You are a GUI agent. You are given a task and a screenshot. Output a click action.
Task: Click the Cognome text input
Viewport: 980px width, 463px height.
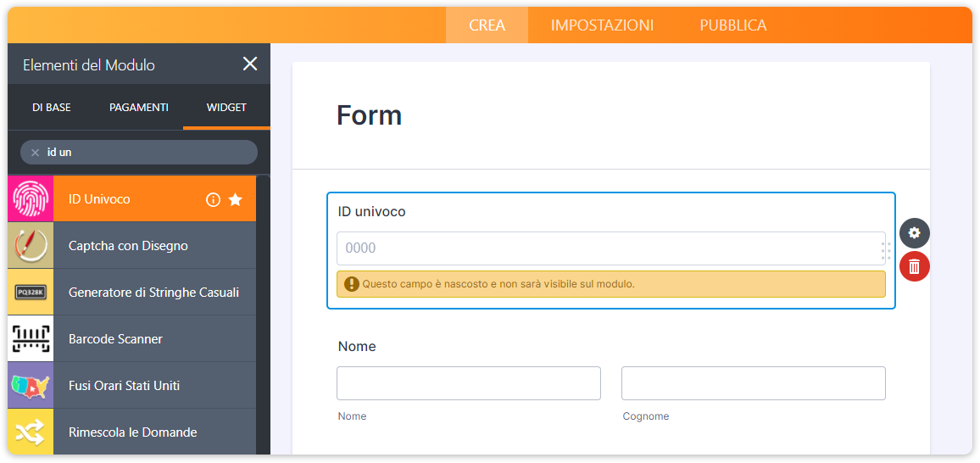pos(753,383)
